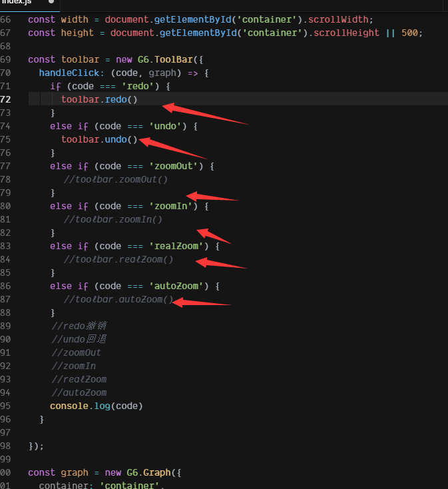Click 'G6.ToolBar' on line 69
Screen dimensions: 448x489
coord(165,59)
